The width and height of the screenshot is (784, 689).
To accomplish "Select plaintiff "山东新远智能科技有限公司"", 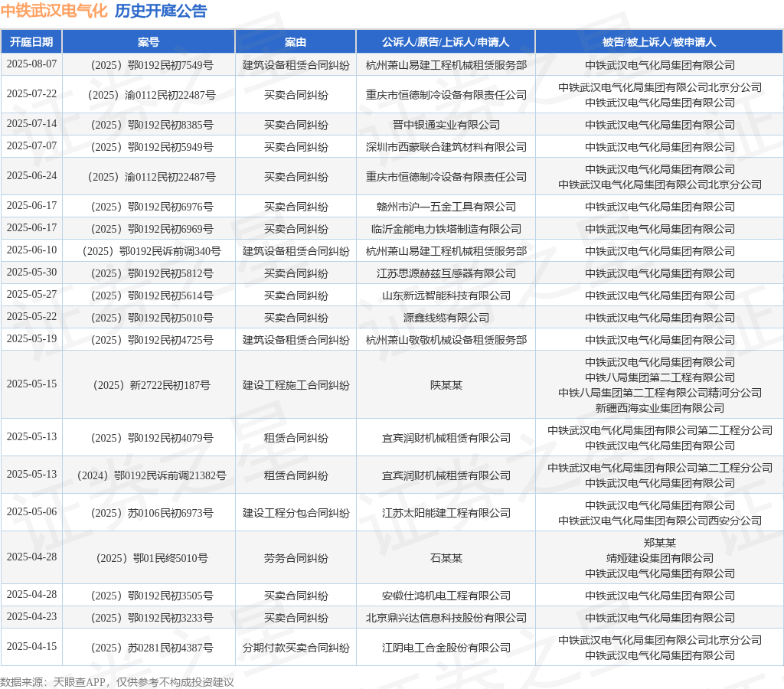I will 446,296.
